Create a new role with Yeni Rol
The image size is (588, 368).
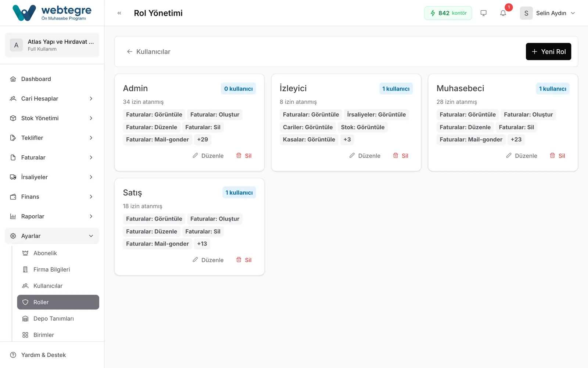click(548, 52)
